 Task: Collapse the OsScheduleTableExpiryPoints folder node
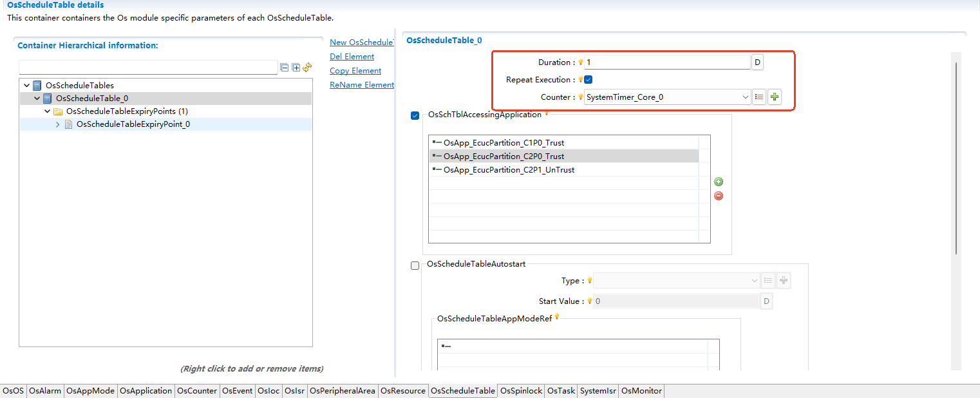(x=48, y=111)
